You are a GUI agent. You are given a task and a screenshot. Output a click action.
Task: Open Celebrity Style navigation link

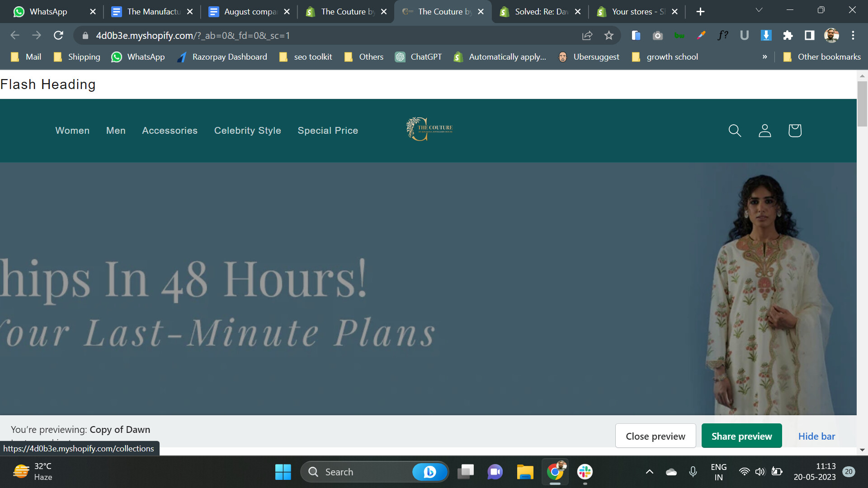(247, 131)
